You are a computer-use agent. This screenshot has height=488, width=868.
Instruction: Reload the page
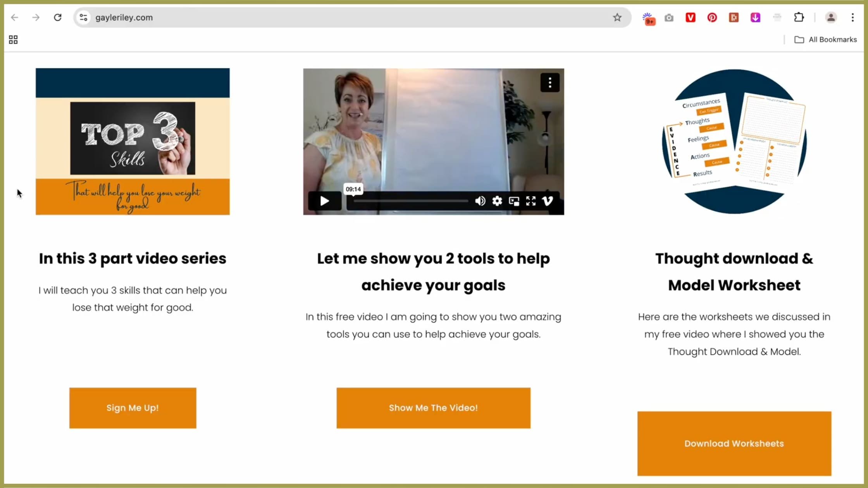pos(58,17)
